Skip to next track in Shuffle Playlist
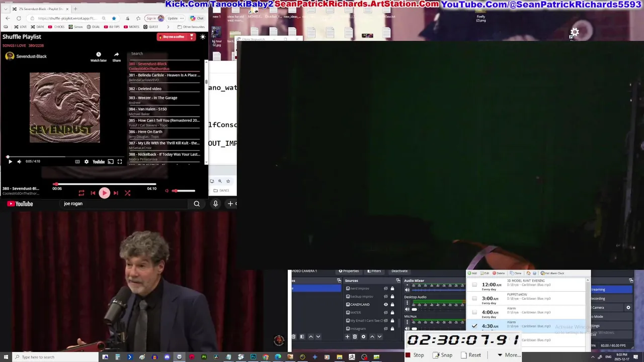 [116, 193]
